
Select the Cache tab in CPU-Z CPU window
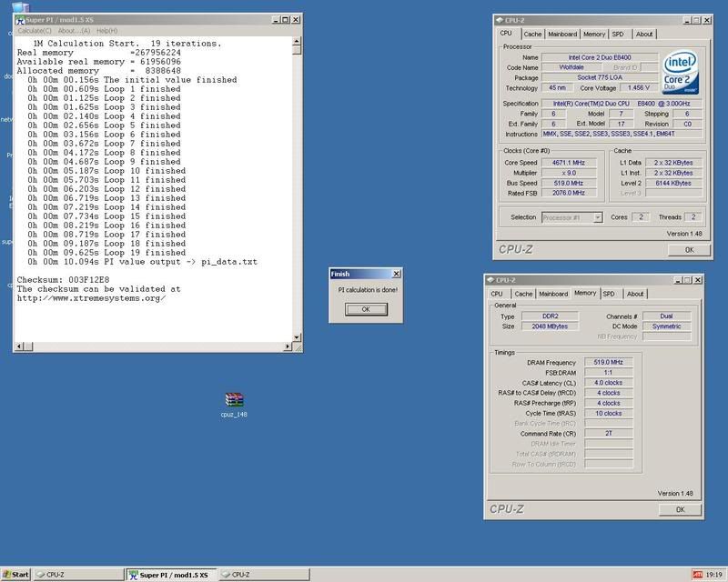(532, 34)
